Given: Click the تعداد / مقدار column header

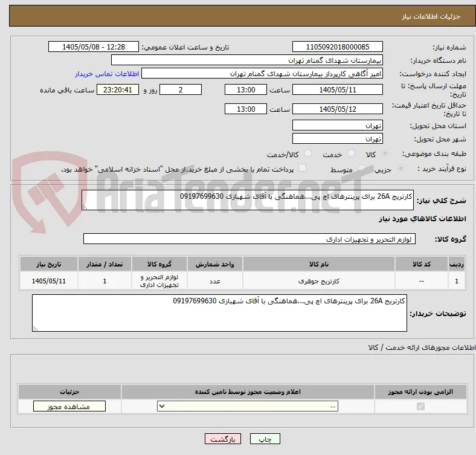Looking at the screenshot, I should click(x=105, y=264).
